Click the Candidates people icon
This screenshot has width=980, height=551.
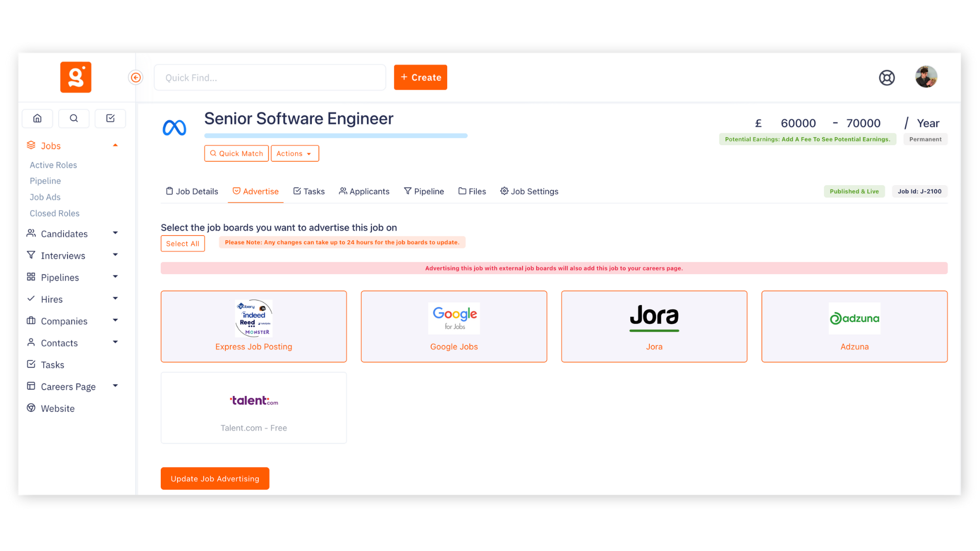tap(31, 233)
